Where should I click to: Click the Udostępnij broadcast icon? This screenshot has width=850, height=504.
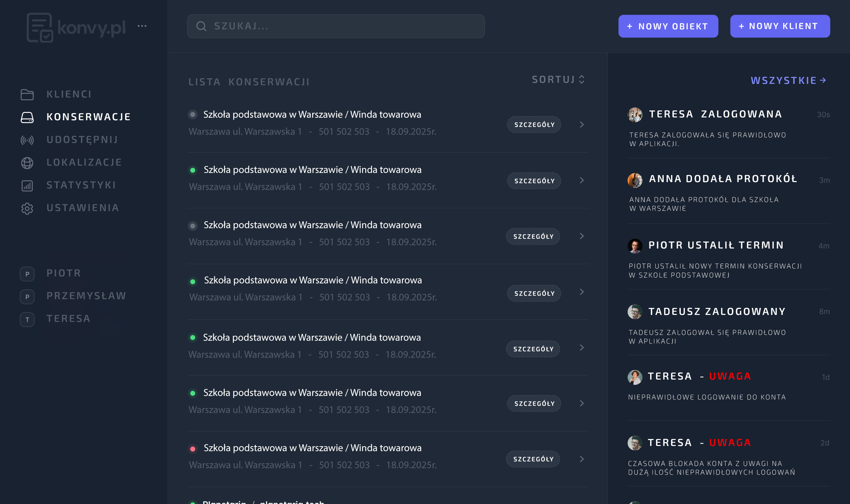(27, 140)
